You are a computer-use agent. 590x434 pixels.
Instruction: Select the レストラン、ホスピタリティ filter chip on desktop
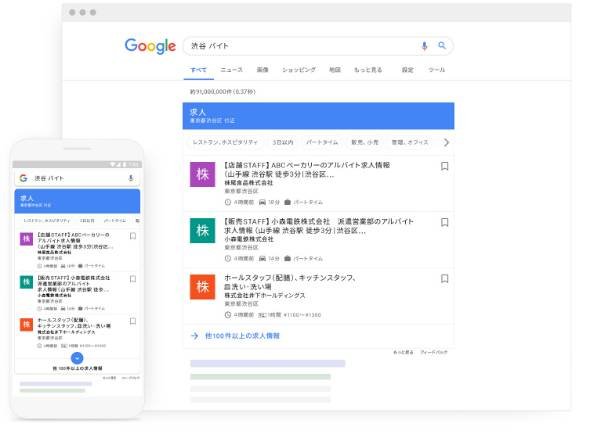[x=225, y=142]
